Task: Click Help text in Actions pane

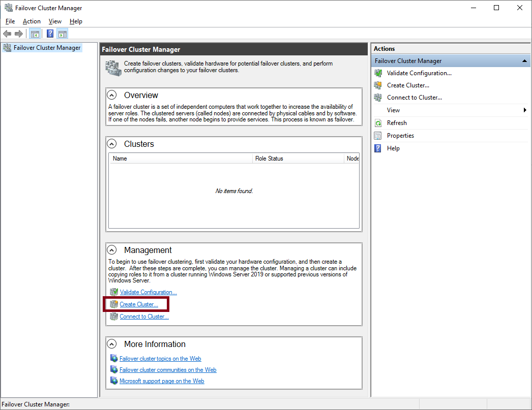Action: click(x=393, y=148)
